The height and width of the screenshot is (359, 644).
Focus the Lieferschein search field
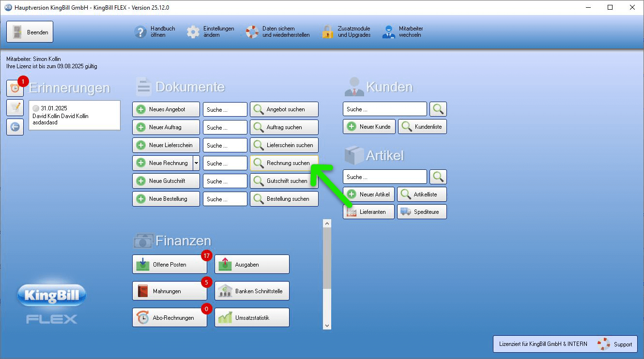[225, 146]
